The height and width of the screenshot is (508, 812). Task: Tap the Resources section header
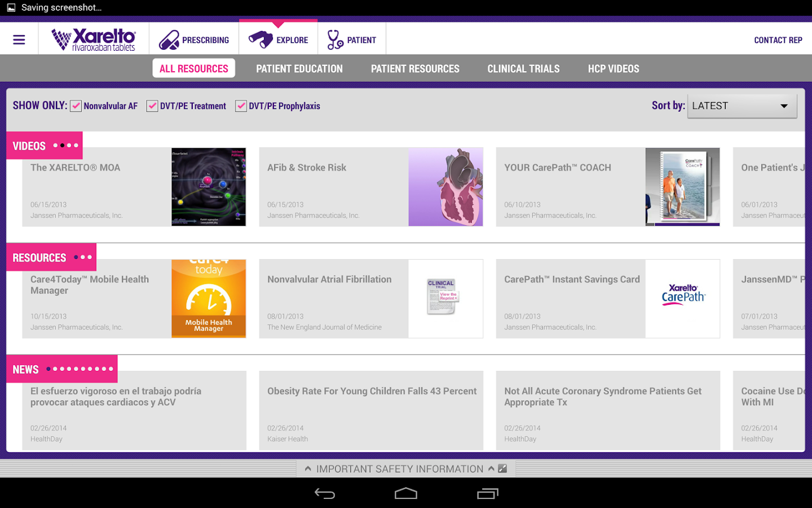(51, 257)
